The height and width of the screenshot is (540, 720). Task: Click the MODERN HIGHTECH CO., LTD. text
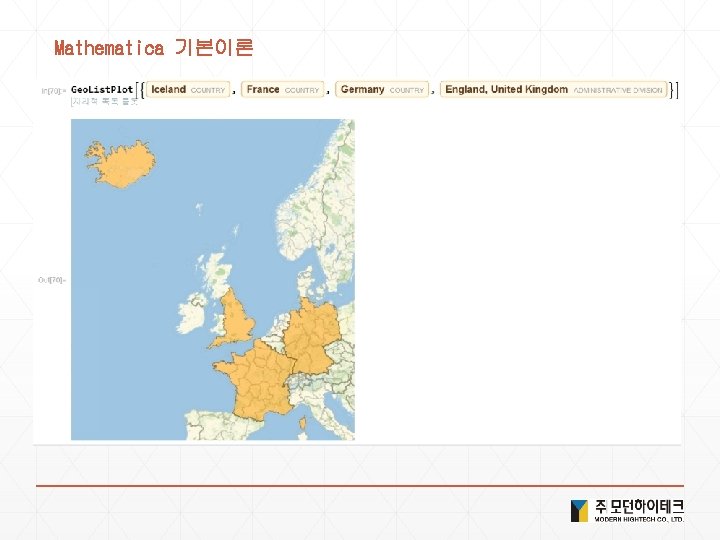pyautogui.click(x=639, y=519)
